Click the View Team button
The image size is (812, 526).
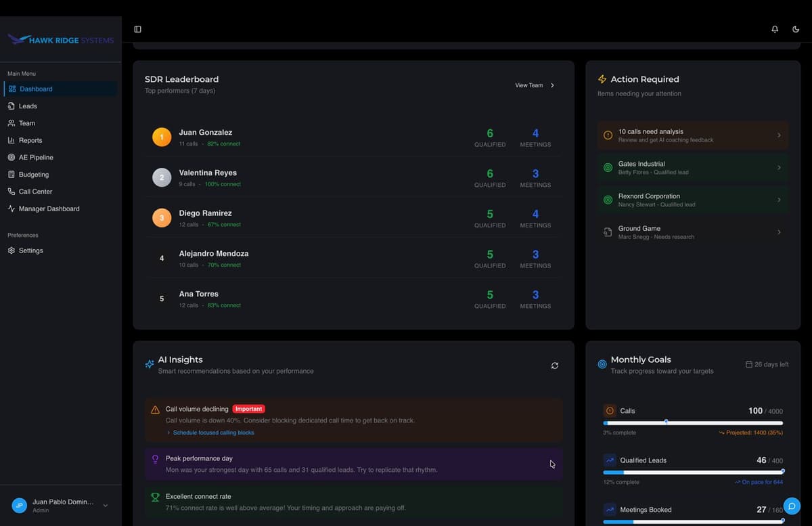(534, 85)
